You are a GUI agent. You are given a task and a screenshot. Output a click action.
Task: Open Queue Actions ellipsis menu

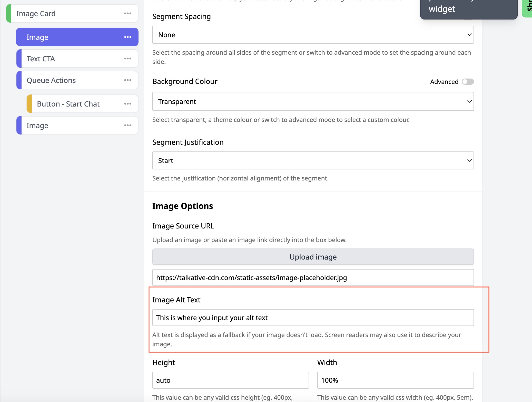[127, 80]
